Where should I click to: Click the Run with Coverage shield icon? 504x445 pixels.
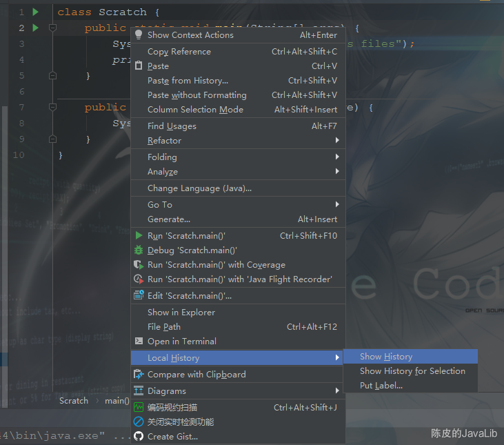click(x=139, y=265)
